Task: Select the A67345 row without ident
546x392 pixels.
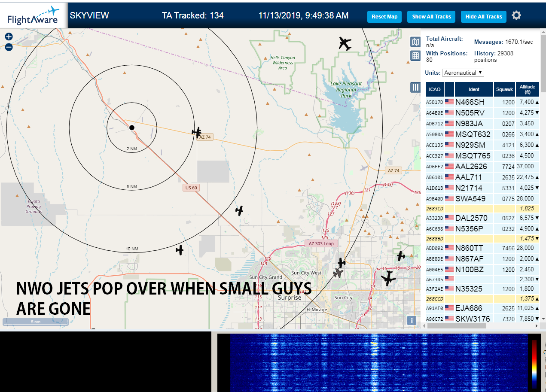Action: 482,279
